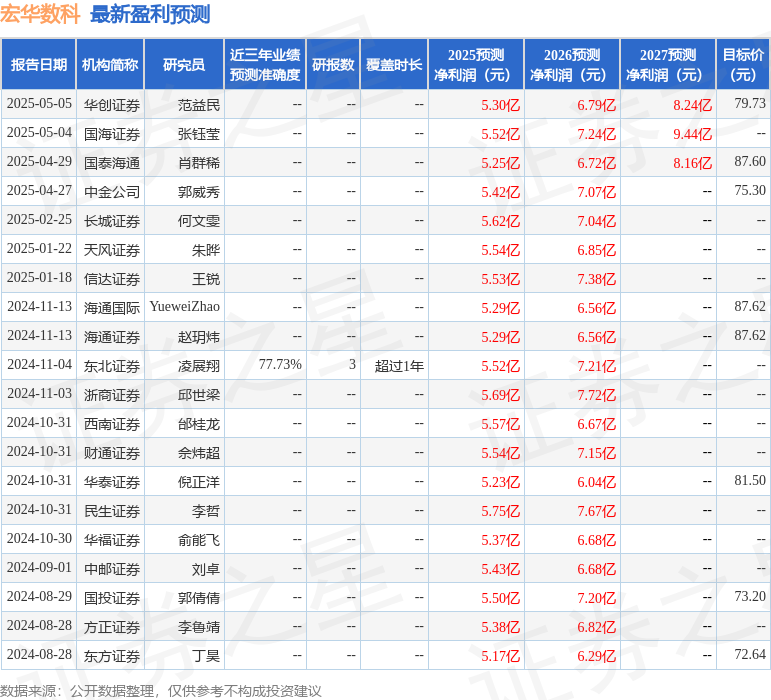The width and height of the screenshot is (771, 700).
Task: Click the 2025预测净利润 column header
Action: (476, 64)
